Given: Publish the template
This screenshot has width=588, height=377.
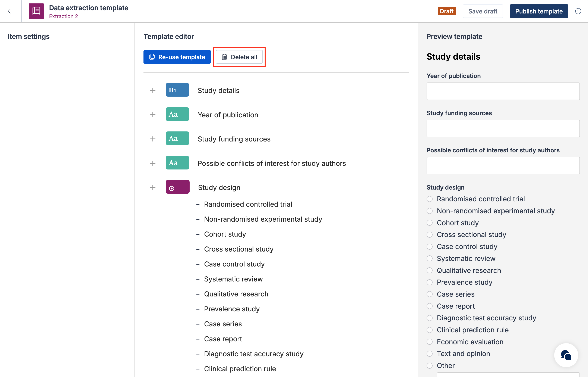Looking at the screenshot, I should coord(539,11).
